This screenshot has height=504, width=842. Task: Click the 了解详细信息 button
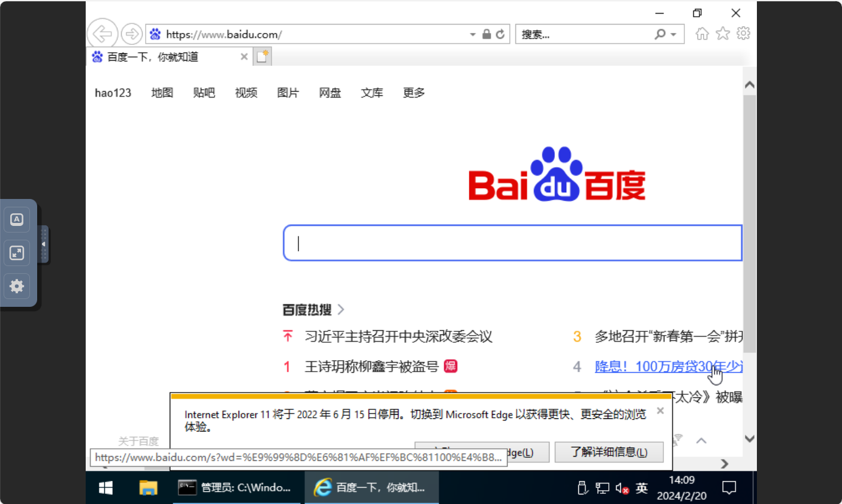[x=608, y=452]
